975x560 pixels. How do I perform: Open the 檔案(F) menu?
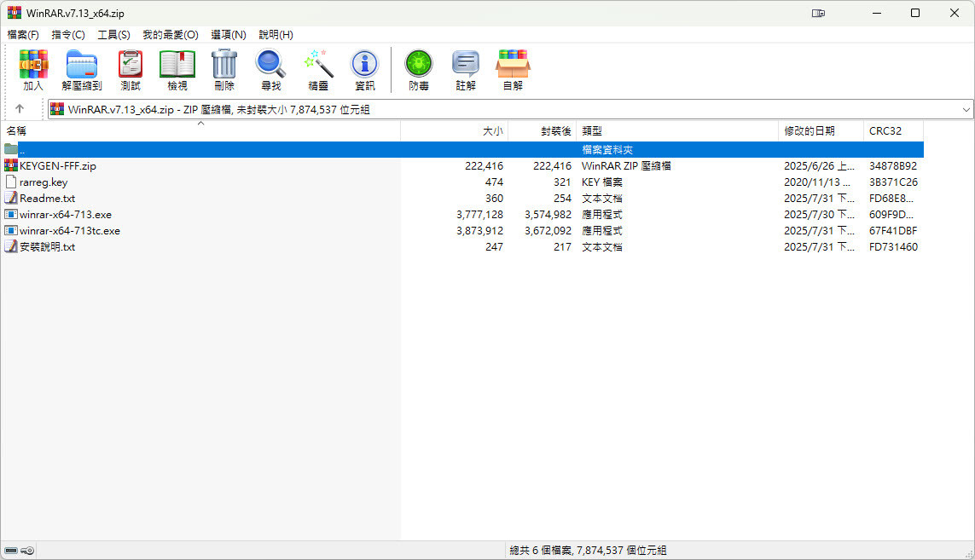click(23, 35)
